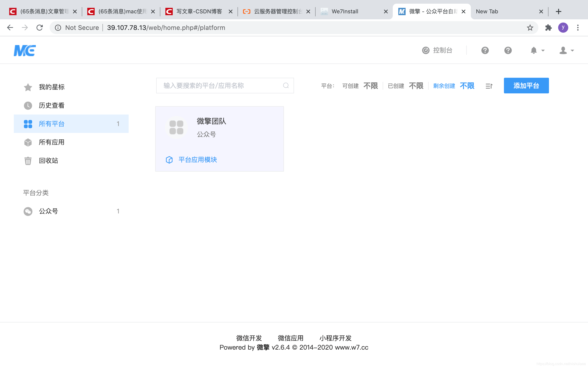Viewport: 588px width, 368px height.
Task: Bookmark page with the star icon
Action: [530, 28]
